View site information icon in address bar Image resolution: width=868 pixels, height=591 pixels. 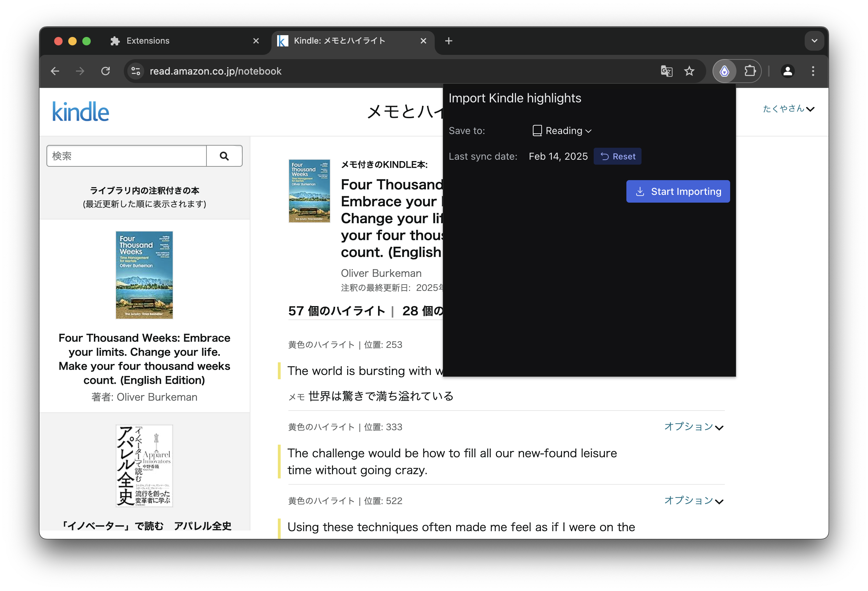136,71
